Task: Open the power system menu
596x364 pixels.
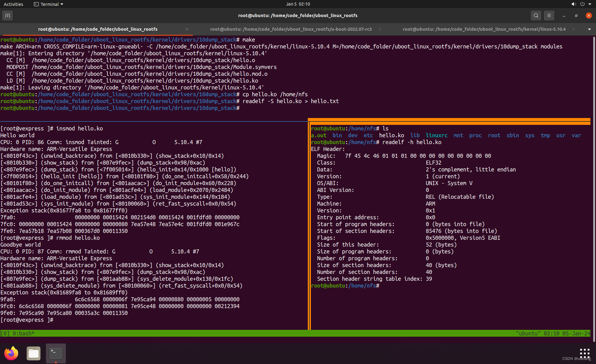Action: coord(582,4)
